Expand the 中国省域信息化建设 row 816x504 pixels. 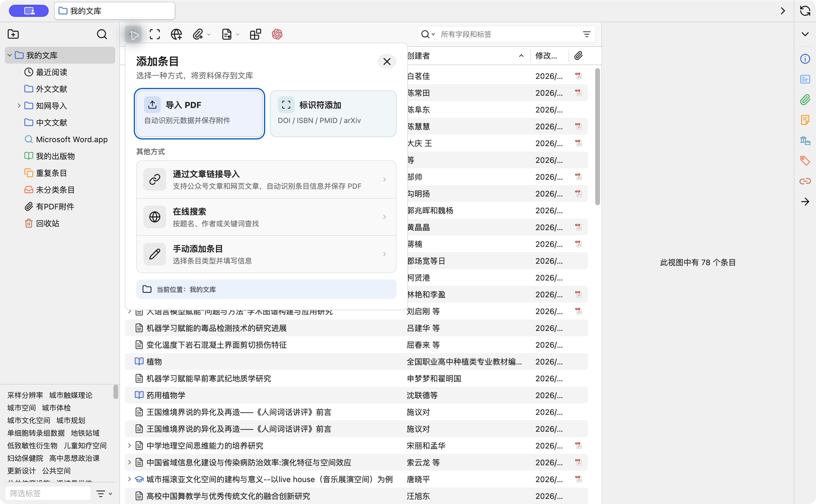(129, 462)
